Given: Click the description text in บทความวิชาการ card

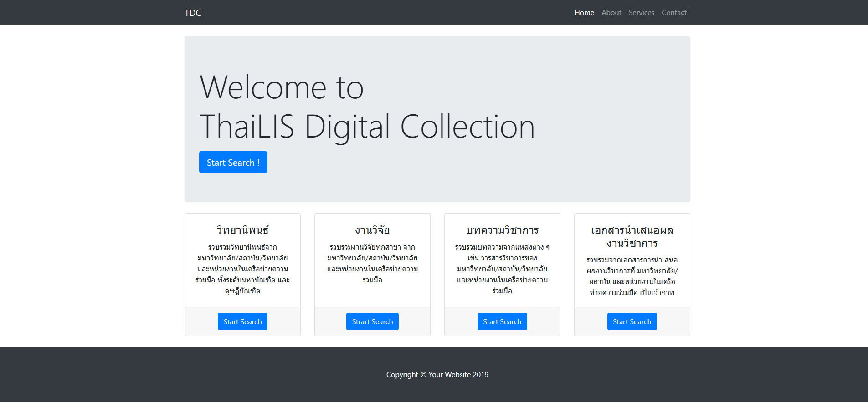Looking at the screenshot, I should 502,269.
